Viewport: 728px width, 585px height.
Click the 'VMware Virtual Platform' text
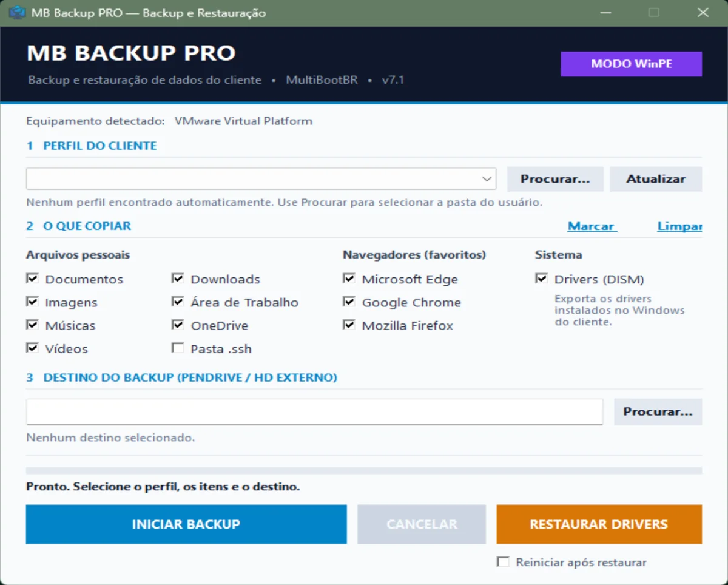coord(243,121)
